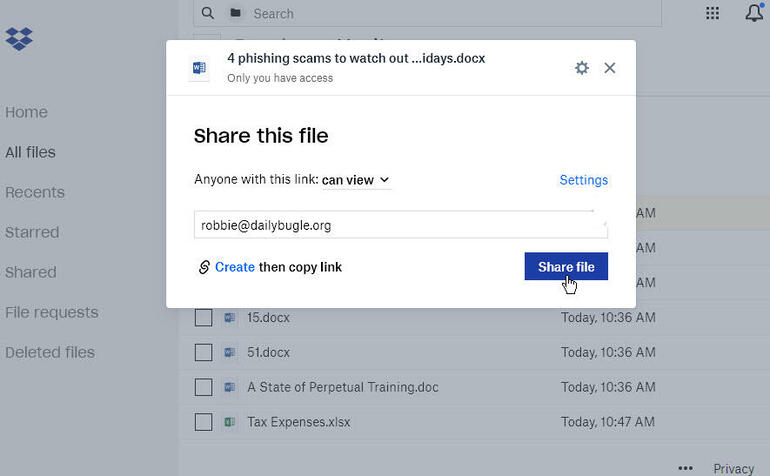Viewport: 770px width, 476px height.
Task: Click the Dropbox logo icon
Action: [x=19, y=39]
